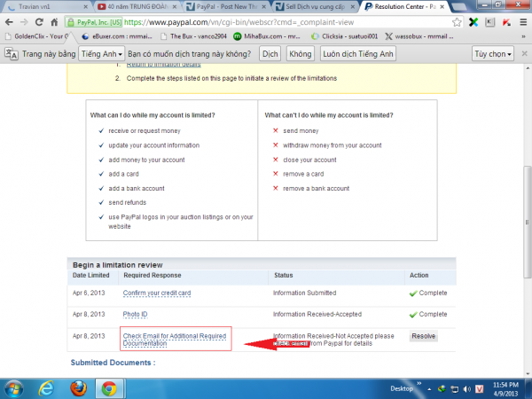The height and width of the screenshot is (399, 532).
Task: Click the browser forward arrow
Action: coord(24,22)
